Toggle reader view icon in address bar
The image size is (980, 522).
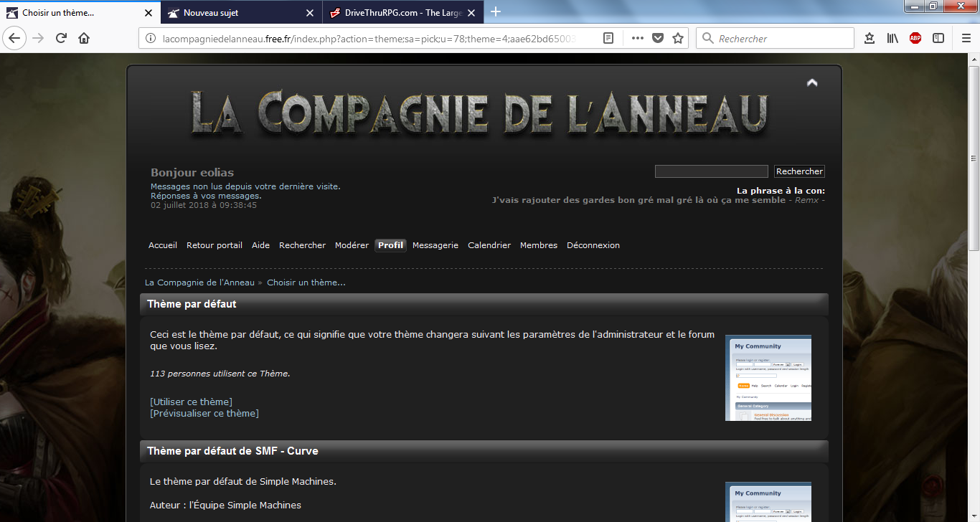point(608,38)
